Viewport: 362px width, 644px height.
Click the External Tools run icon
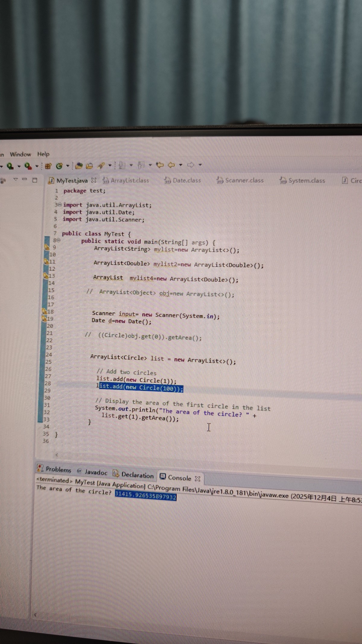coord(28,166)
